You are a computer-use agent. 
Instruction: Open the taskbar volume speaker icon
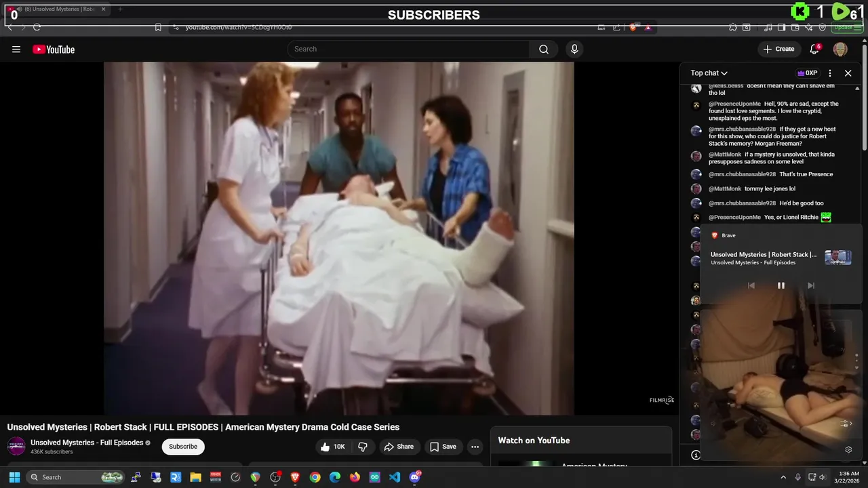(x=822, y=477)
